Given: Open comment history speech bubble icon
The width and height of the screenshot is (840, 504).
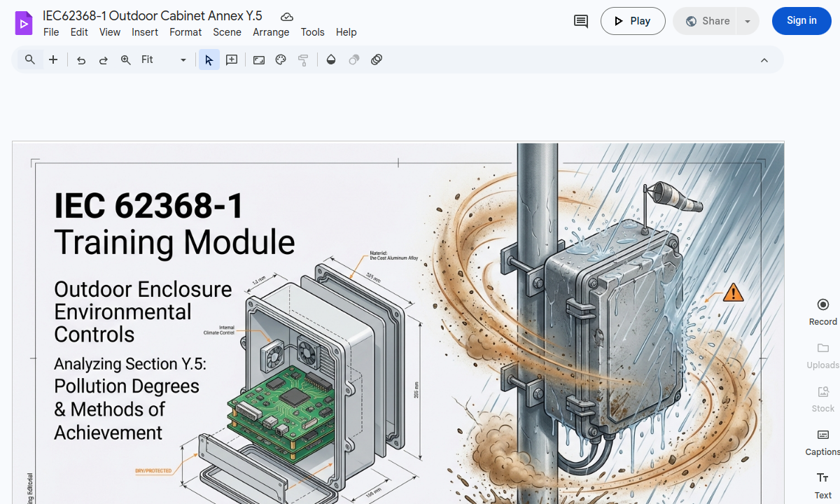Looking at the screenshot, I should [581, 21].
